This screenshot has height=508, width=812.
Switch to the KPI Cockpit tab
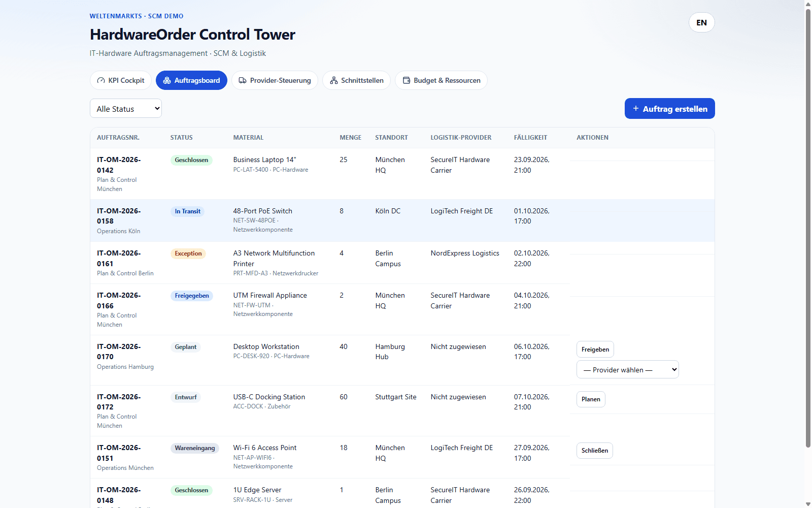click(121, 80)
